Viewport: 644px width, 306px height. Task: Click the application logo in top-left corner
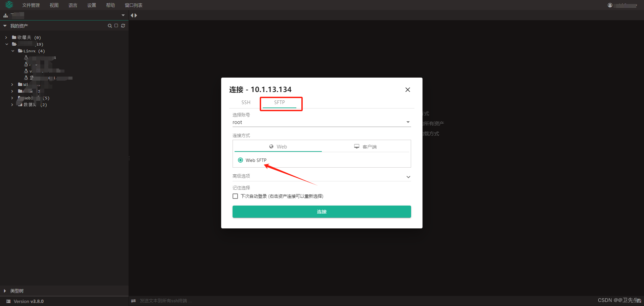9,5
